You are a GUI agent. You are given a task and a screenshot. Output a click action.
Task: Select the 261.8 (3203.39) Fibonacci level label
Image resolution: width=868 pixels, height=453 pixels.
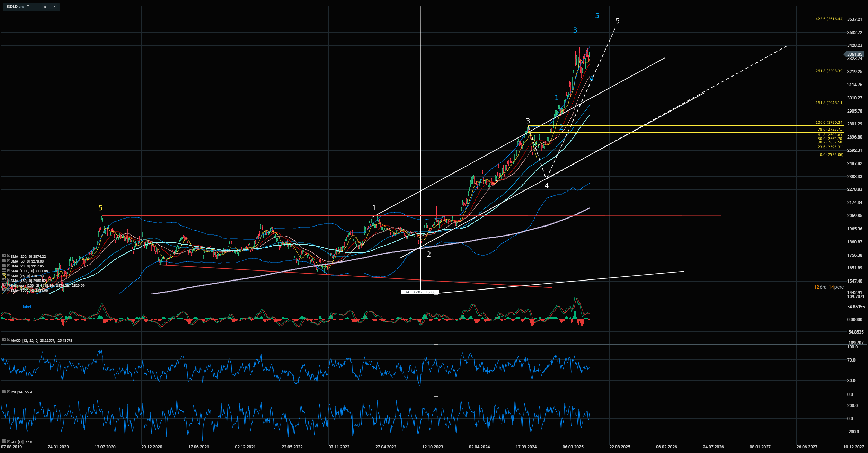point(830,71)
